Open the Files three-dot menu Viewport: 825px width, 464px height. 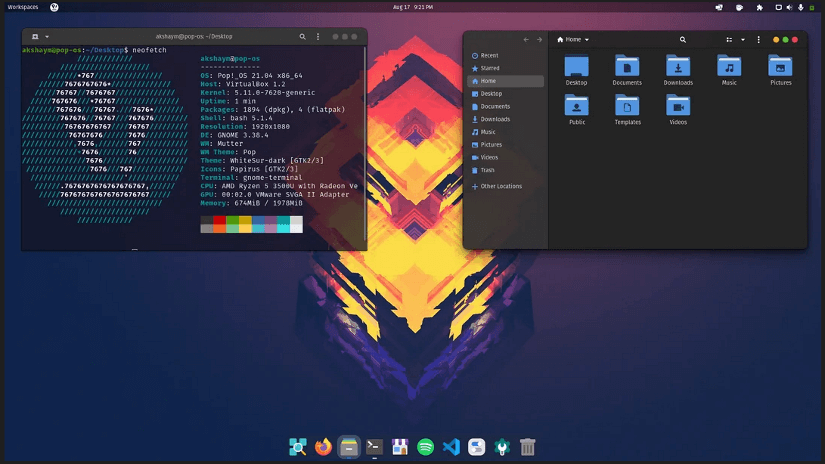pyautogui.click(x=758, y=39)
